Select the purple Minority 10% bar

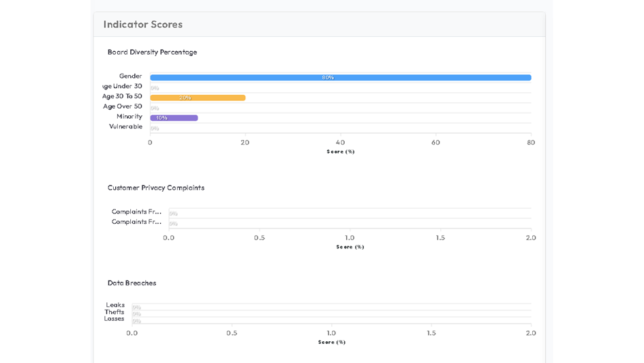coord(174,118)
